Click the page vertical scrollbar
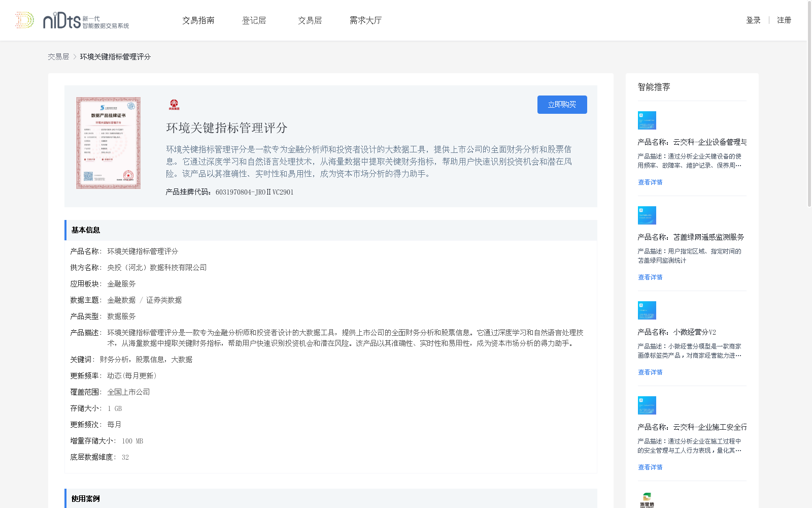Image resolution: width=812 pixels, height=508 pixels. click(x=809, y=104)
